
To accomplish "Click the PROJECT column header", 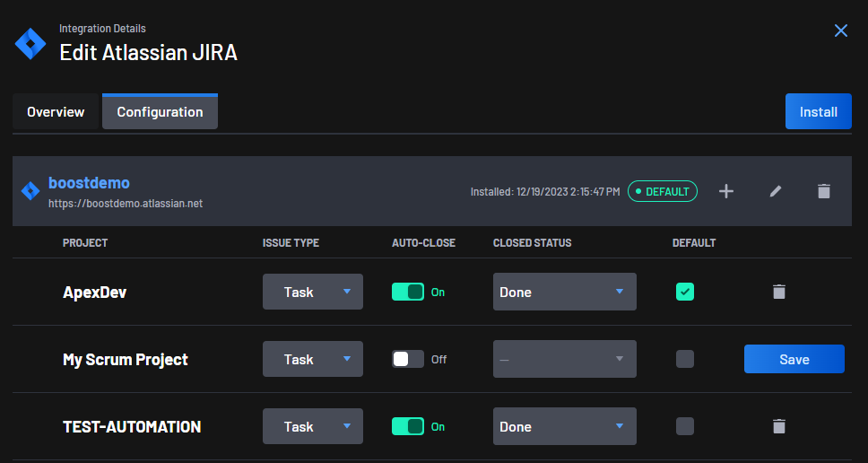I will pos(85,243).
